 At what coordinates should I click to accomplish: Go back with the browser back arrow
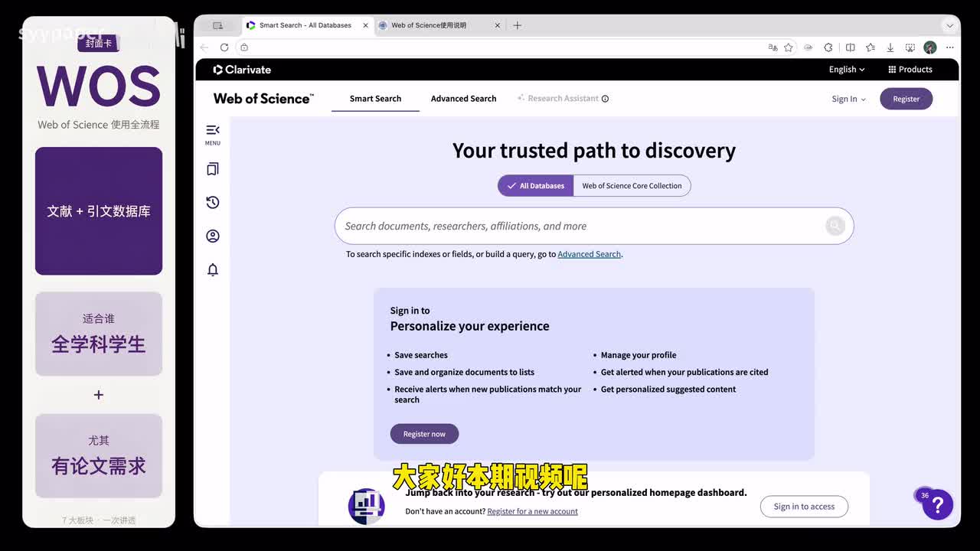(204, 47)
